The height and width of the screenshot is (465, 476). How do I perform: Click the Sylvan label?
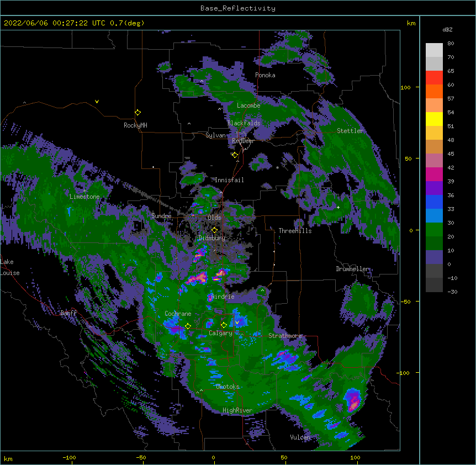pyautogui.click(x=215, y=135)
